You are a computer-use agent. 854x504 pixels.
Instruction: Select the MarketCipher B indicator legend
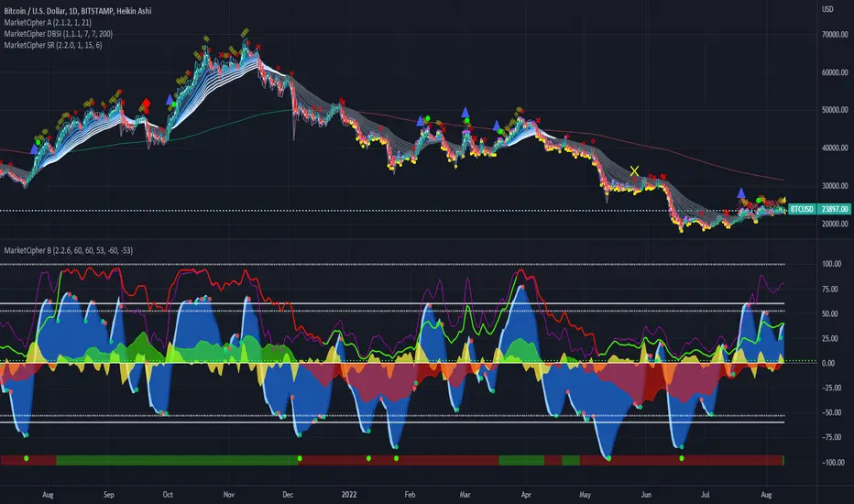click(68, 251)
